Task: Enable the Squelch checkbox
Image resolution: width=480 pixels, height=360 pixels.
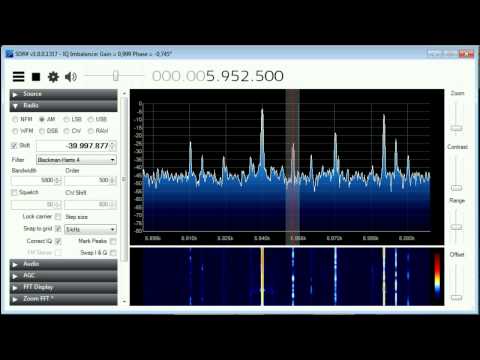Action: point(14,192)
